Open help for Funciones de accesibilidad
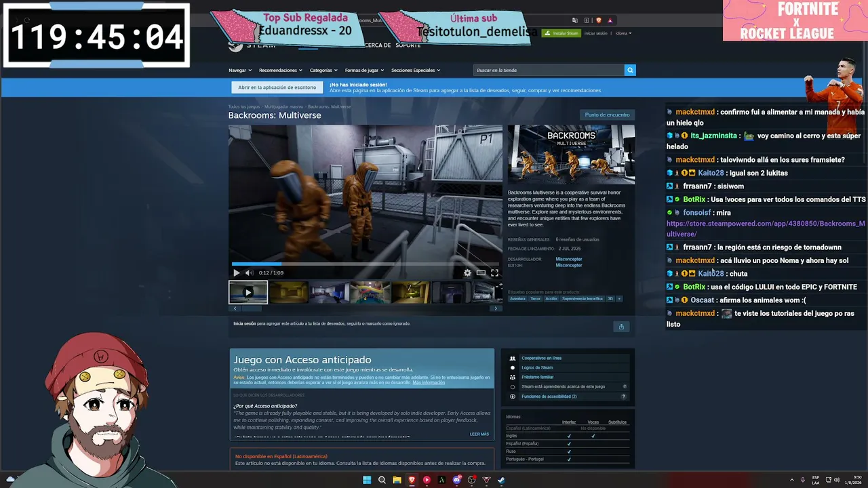 tap(624, 396)
